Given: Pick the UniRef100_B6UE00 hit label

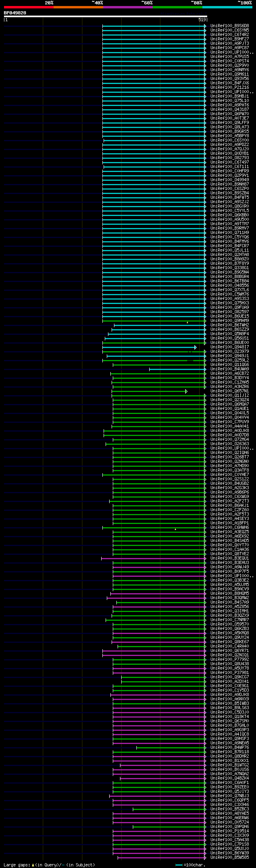Looking at the screenshot, I should (230, 342).
